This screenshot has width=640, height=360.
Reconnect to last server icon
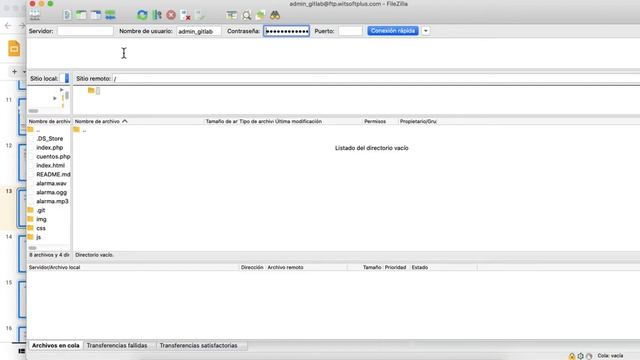(200, 15)
